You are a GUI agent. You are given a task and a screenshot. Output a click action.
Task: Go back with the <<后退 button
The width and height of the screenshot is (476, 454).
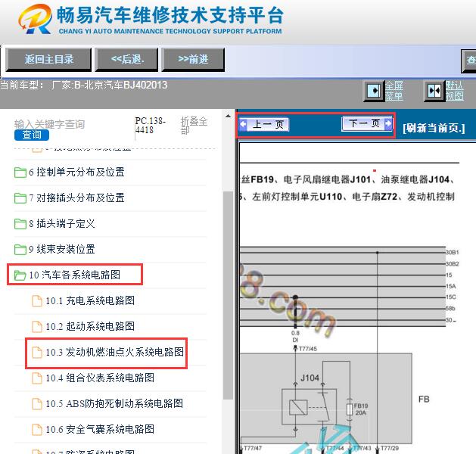coord(126,59)
